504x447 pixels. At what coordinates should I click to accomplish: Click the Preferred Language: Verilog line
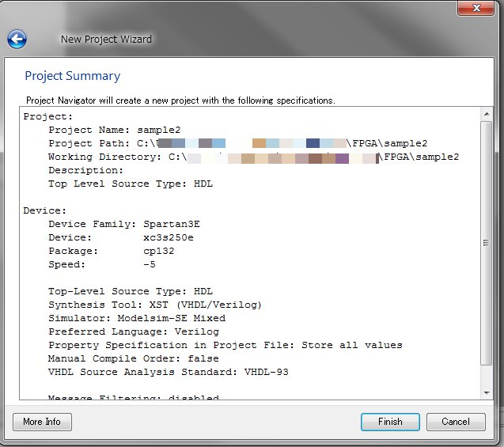[x=133, y=331]
